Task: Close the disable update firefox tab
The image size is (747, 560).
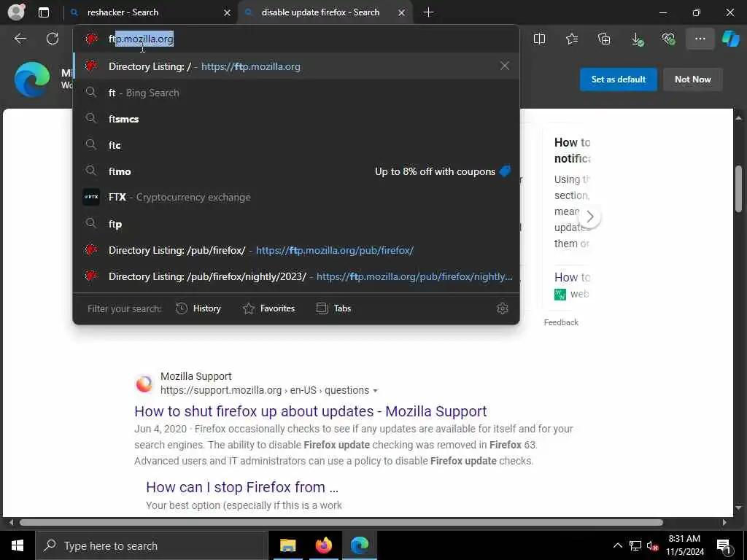Action: coord(402,13)
